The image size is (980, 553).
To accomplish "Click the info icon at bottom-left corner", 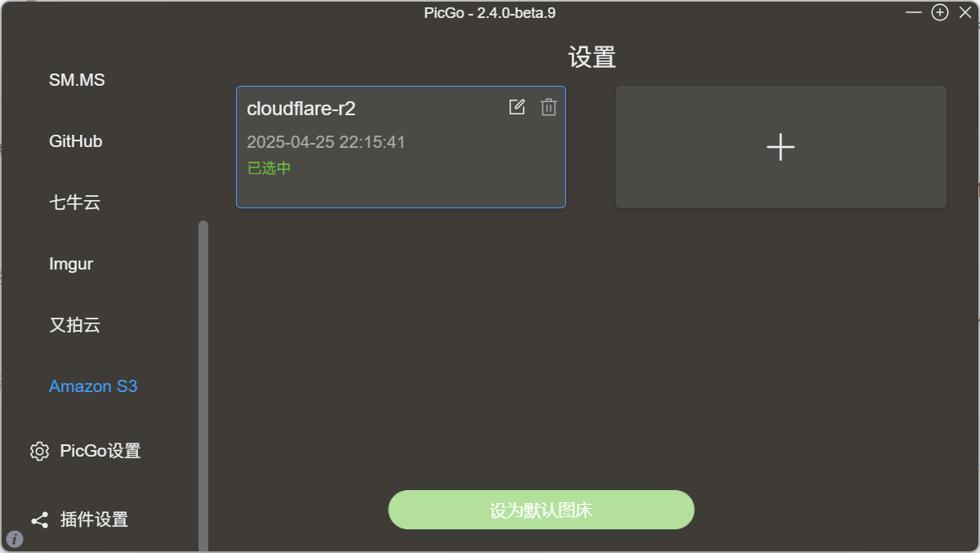I will coord(15,539).
